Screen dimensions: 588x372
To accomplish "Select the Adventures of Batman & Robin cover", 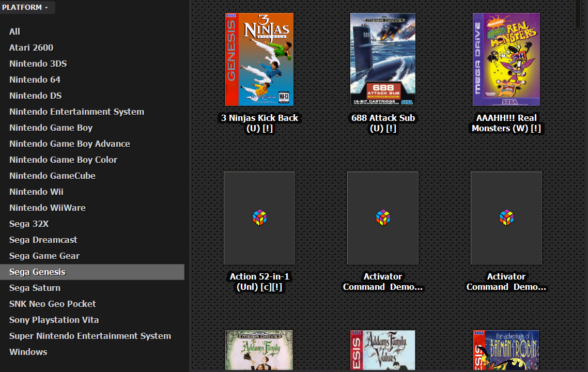I will point(506,350).
